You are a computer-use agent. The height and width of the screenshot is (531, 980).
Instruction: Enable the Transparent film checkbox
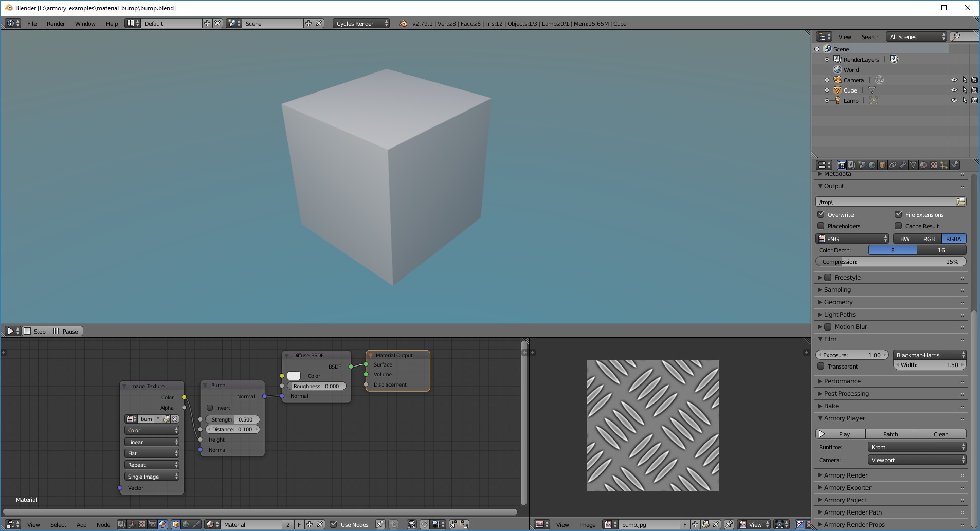821,366
